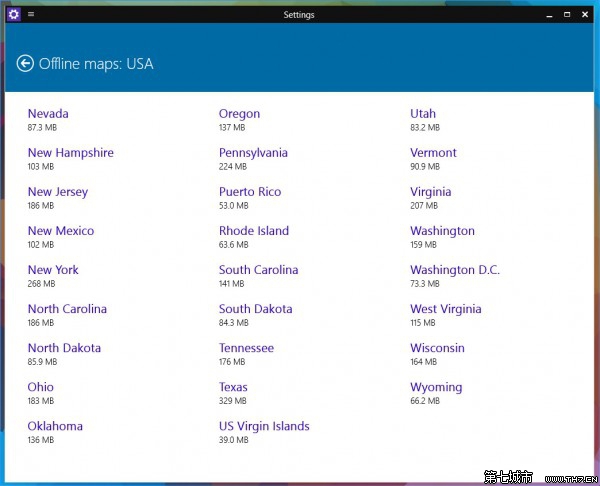The height and width of the screenshot is (486, 600).
Task: Minimize the Settings window
Action: tap(549, 15)
